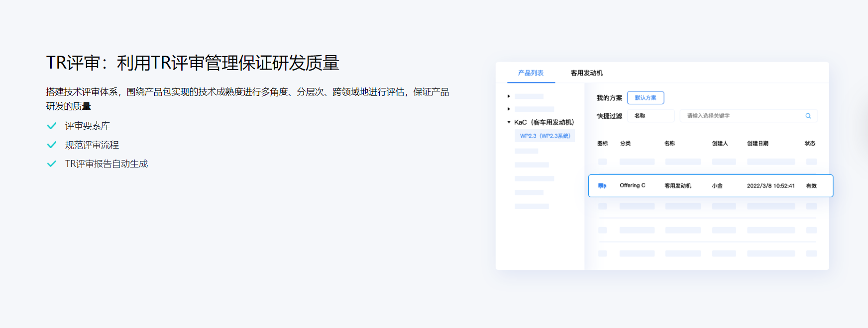
Task: Click the search magnifier icon in keyword field
Action: [808, 116]
